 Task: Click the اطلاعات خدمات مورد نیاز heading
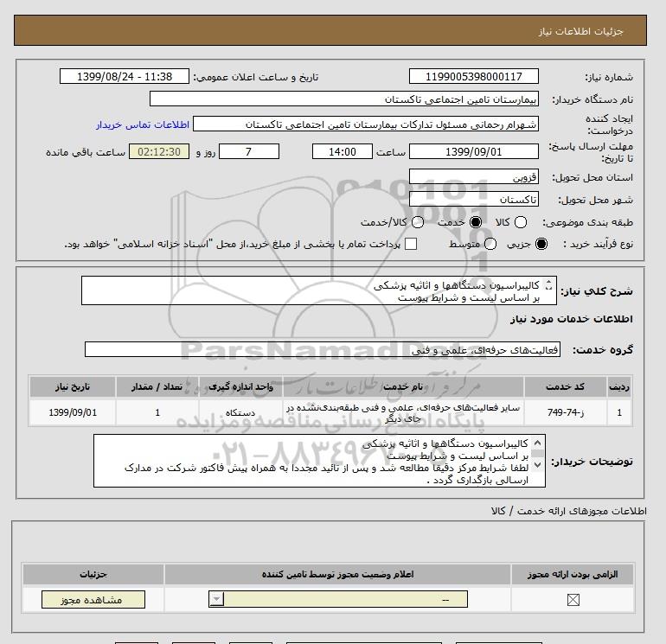pyautogui.click(x=571, y=319)
